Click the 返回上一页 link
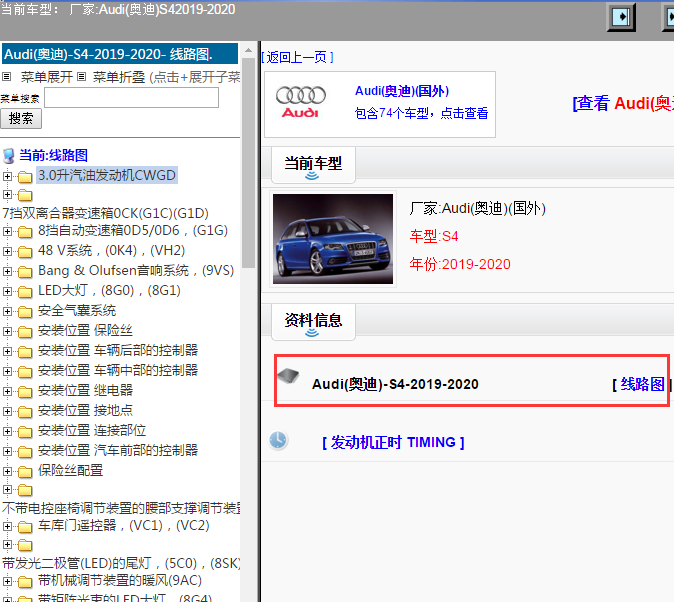This screenshot has height=602, width=674. coord(297,57)
